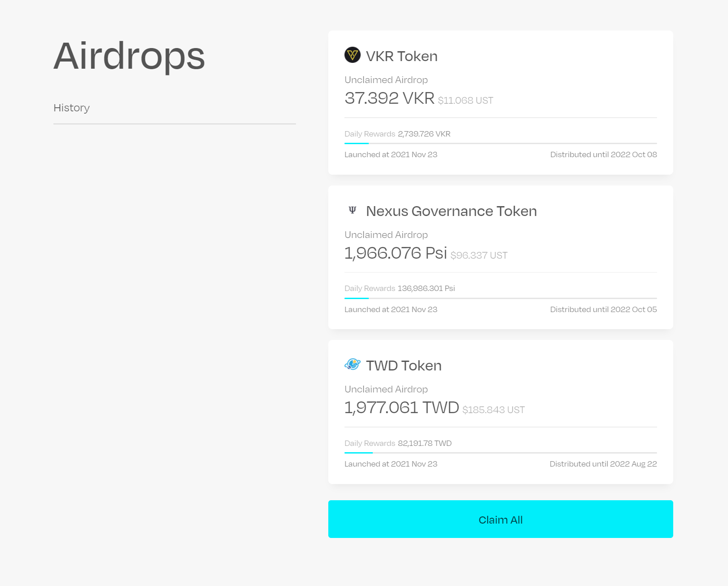728x586 pixels.
Task: Click the Airdrops page heading
Action: [129, 56]
